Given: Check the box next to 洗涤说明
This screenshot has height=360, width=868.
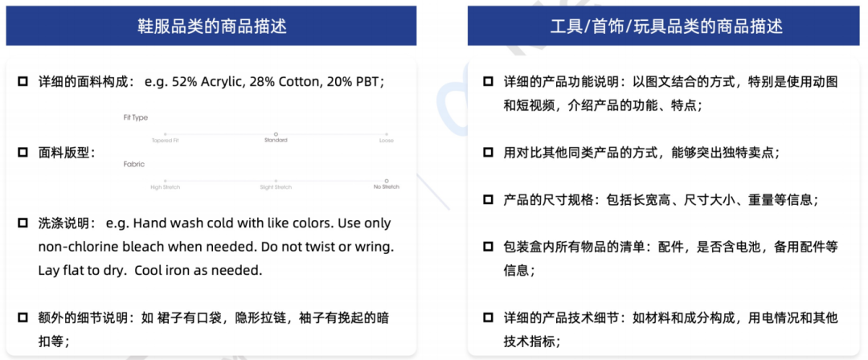Looking at the screenshot, I should pos(23,223).
